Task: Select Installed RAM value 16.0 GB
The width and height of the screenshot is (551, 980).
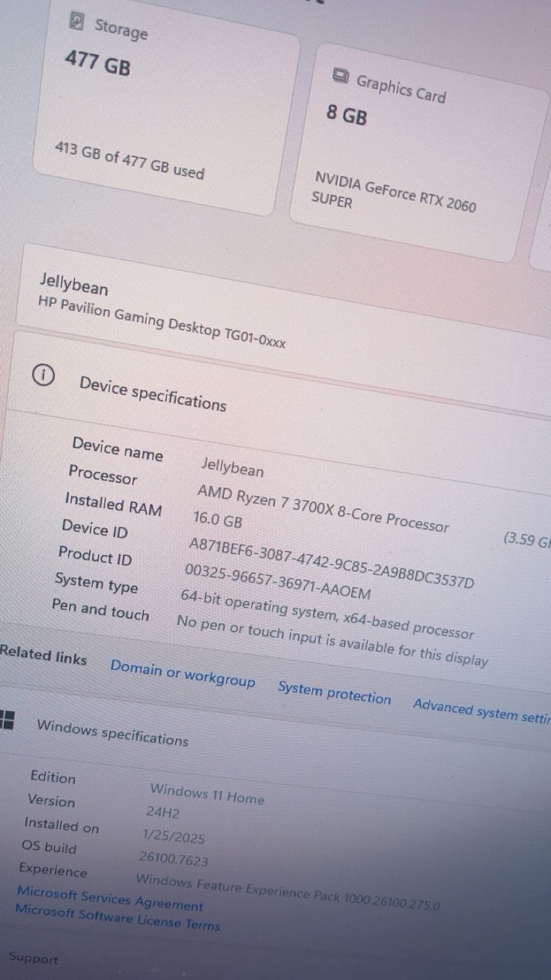Action: [218, 520]
